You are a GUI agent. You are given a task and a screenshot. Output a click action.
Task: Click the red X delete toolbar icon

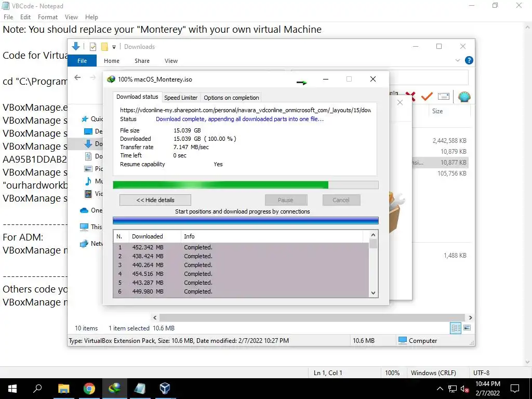411,97
